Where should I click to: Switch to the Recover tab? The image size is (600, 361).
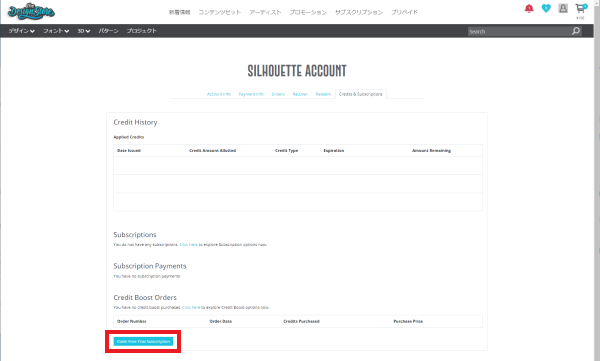(300, 94)
